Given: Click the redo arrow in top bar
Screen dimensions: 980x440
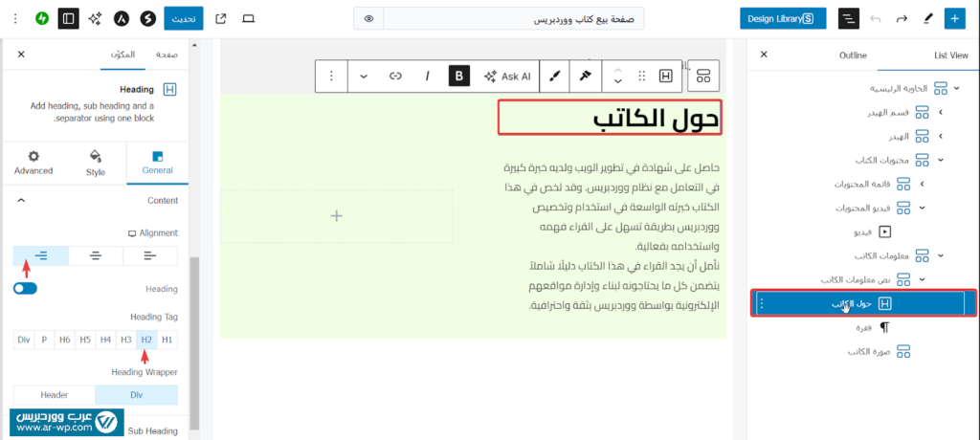Looking at the screenshot, I should click(x=902, y=18).
